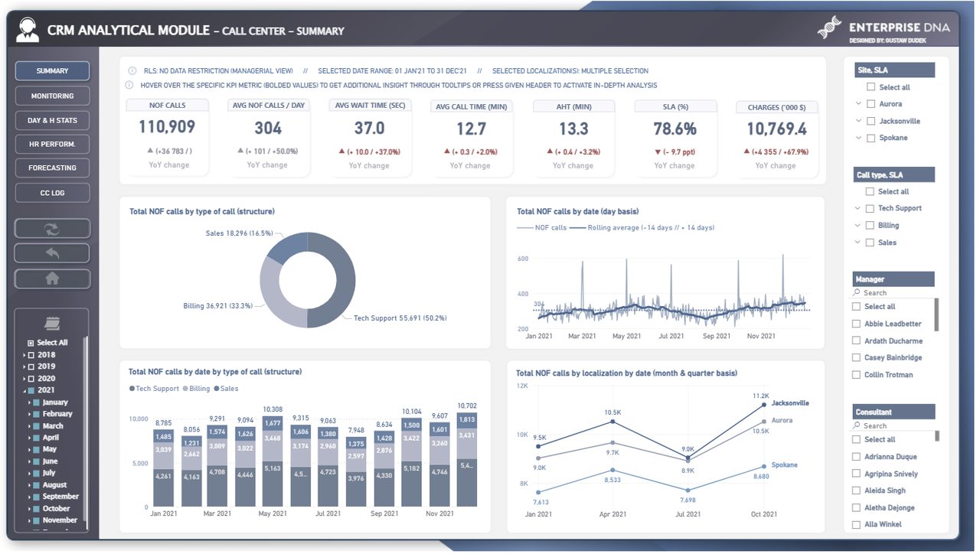Click the Enterprise DNA helix logo
This screenshot has width=980, height=554.
click(829, 28)
